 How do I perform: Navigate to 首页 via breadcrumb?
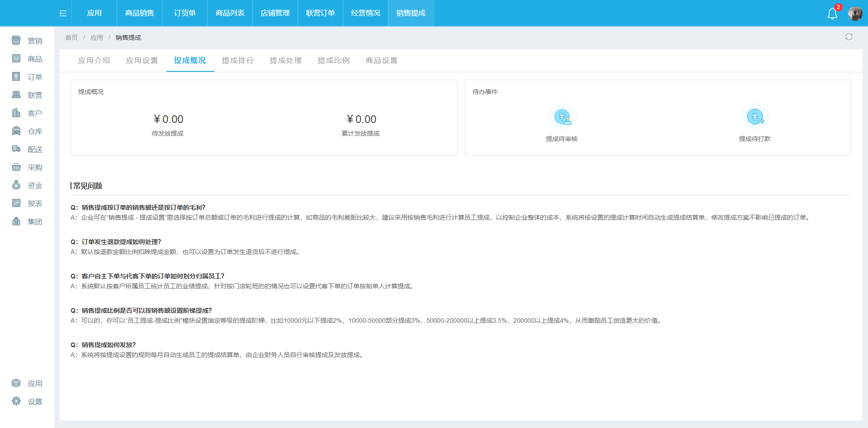click(71, 38)
